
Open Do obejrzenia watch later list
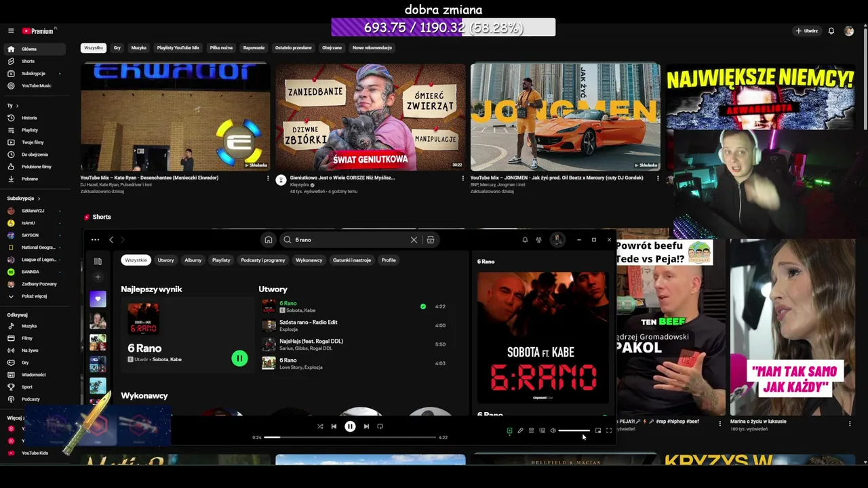coord(34,155)
